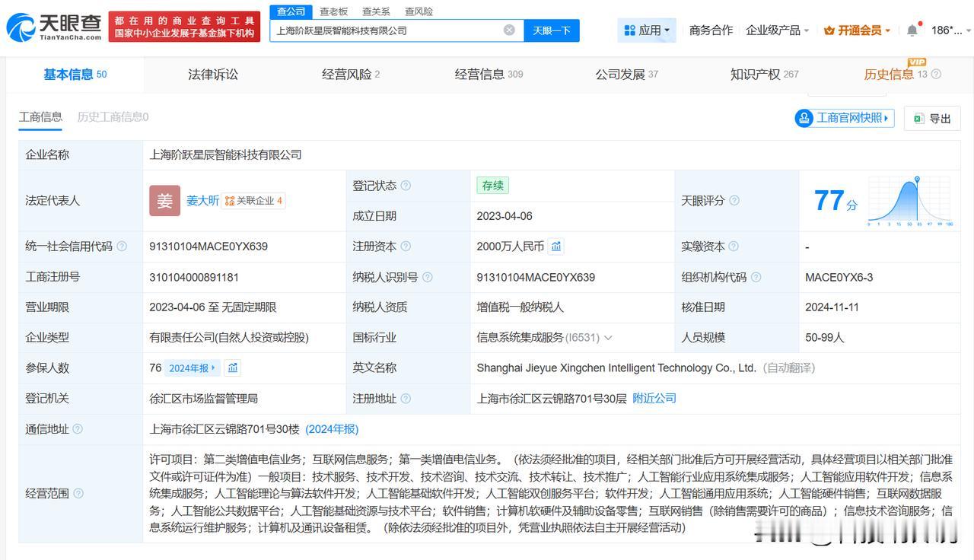Viewport: 974px width, 560px height.
Task: Switch to the 查关系 search tab
Action: pyautogui.click(x=376, y=11)
